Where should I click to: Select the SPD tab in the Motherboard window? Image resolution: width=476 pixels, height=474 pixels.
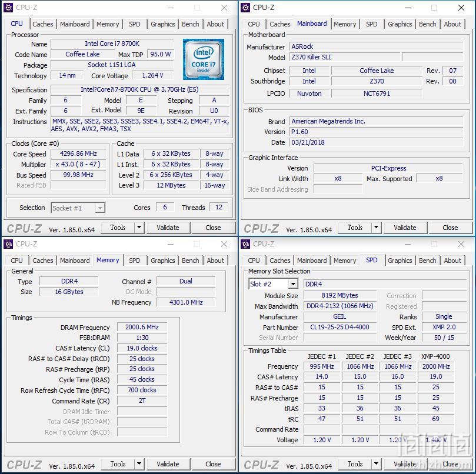[372, 24]
